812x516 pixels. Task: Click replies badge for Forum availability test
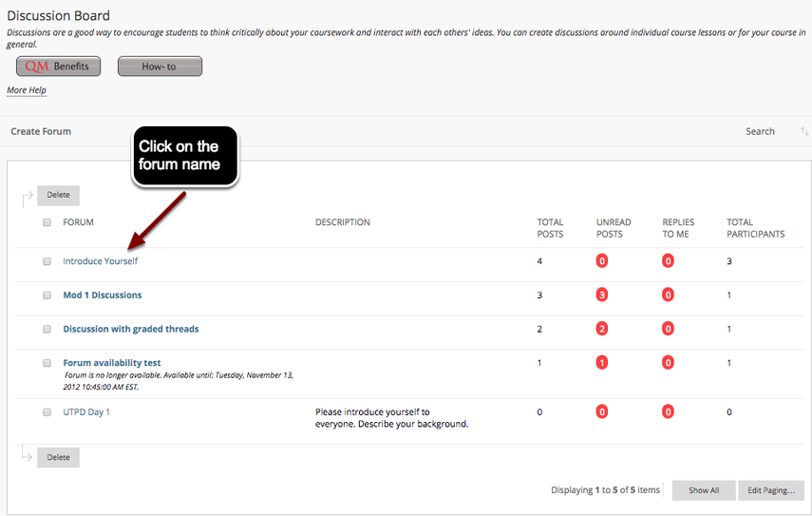click(x=668, y=363)
